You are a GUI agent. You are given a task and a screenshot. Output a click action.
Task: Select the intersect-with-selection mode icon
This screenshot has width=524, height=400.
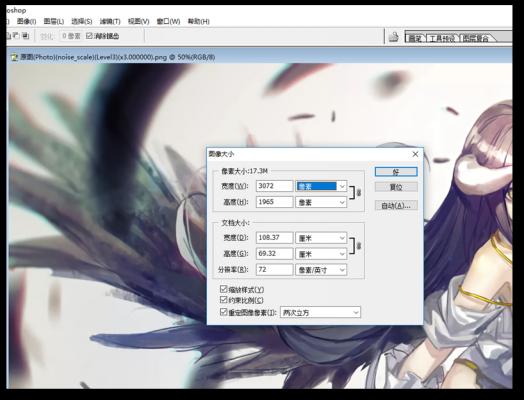pos(26,35)
